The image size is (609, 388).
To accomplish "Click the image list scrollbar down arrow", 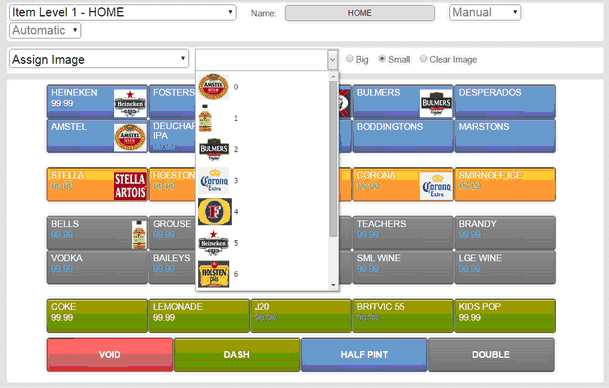I will pos(333,285).
